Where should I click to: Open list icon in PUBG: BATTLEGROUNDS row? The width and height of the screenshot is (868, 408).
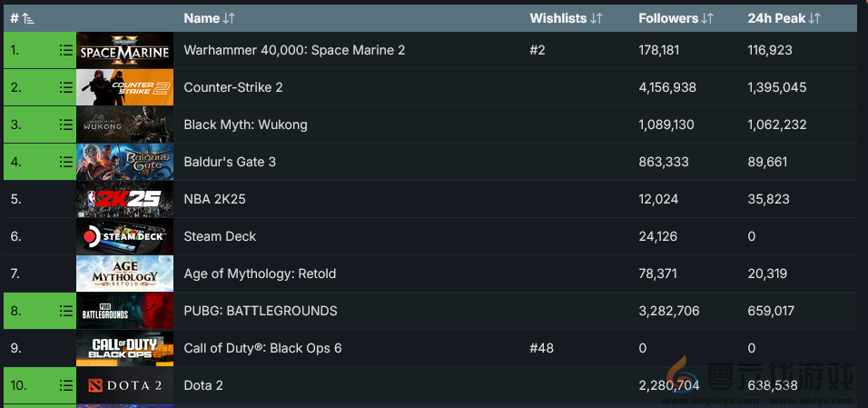click(x=65, y=311)
